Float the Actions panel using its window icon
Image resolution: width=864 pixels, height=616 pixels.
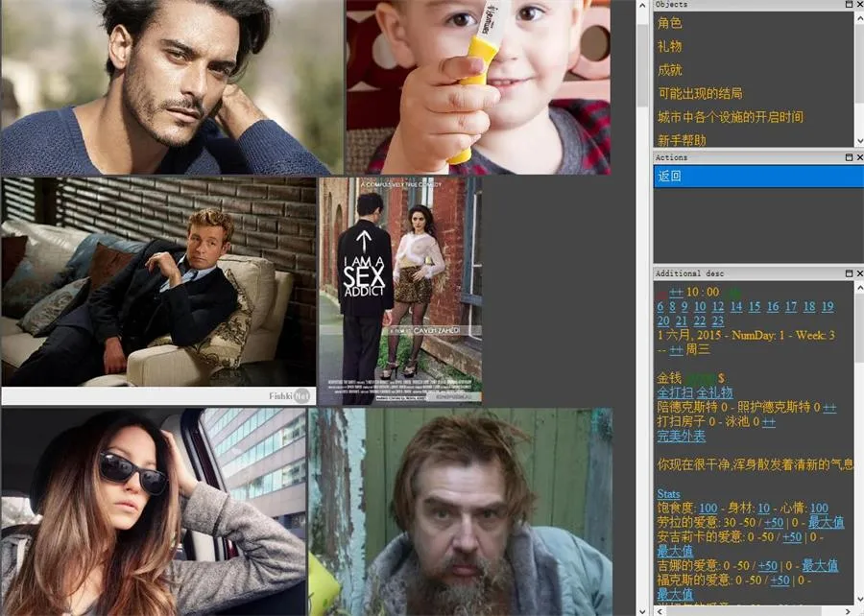(x=848, y=157)
